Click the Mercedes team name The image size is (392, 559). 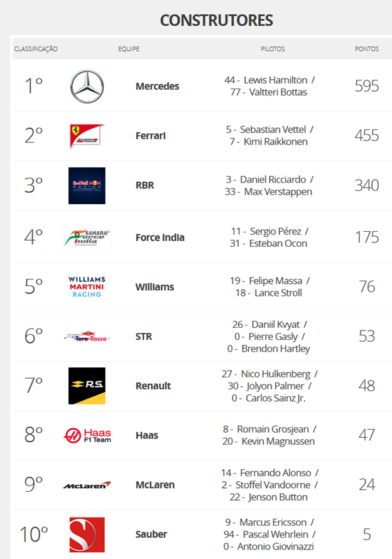coord(157,86)
